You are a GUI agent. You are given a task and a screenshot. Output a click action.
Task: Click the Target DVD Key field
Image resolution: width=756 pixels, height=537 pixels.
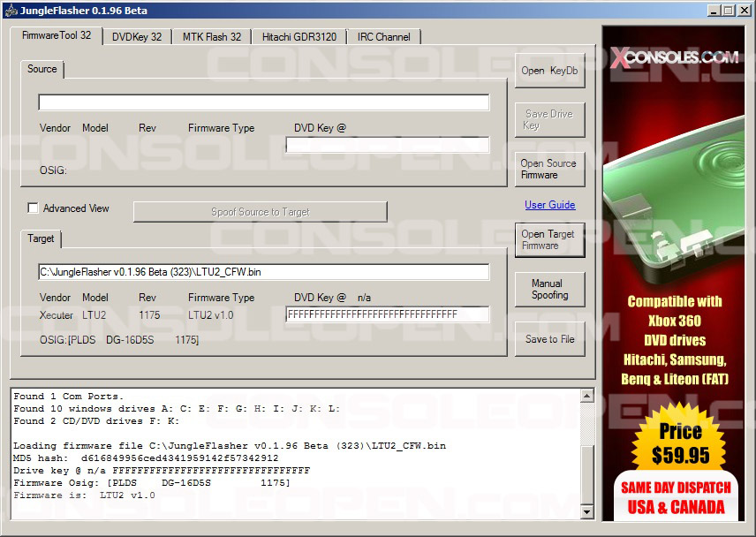(387, 314)
